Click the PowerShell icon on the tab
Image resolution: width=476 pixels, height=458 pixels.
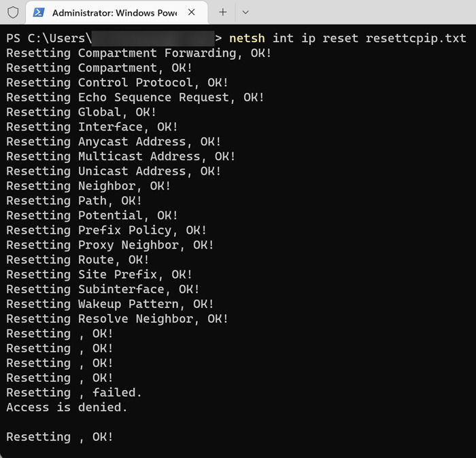pos(39,12)
